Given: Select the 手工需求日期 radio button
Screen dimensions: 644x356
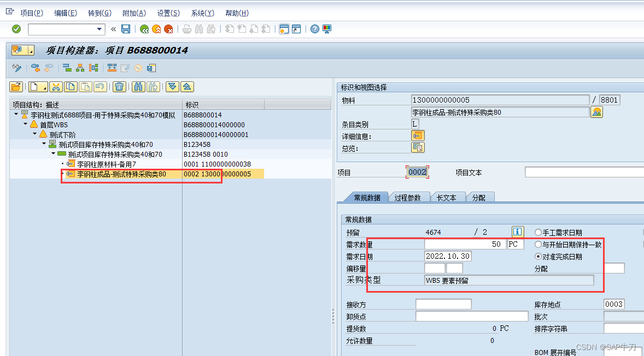Looking at the screenshot, I should pyautogui.click(x=537, y=233).
